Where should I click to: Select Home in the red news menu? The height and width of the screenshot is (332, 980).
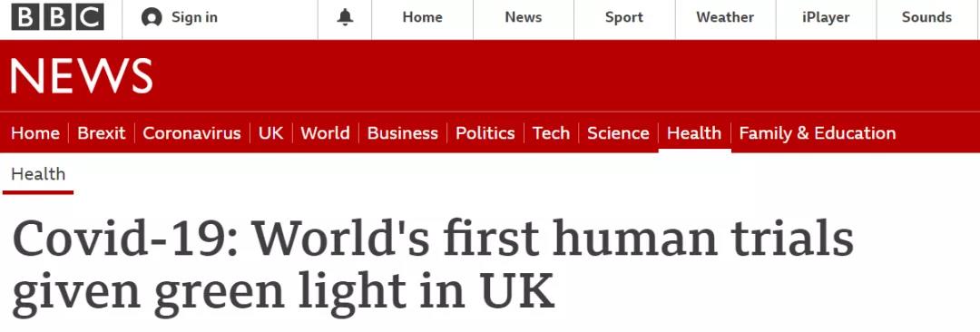point(35,133)
